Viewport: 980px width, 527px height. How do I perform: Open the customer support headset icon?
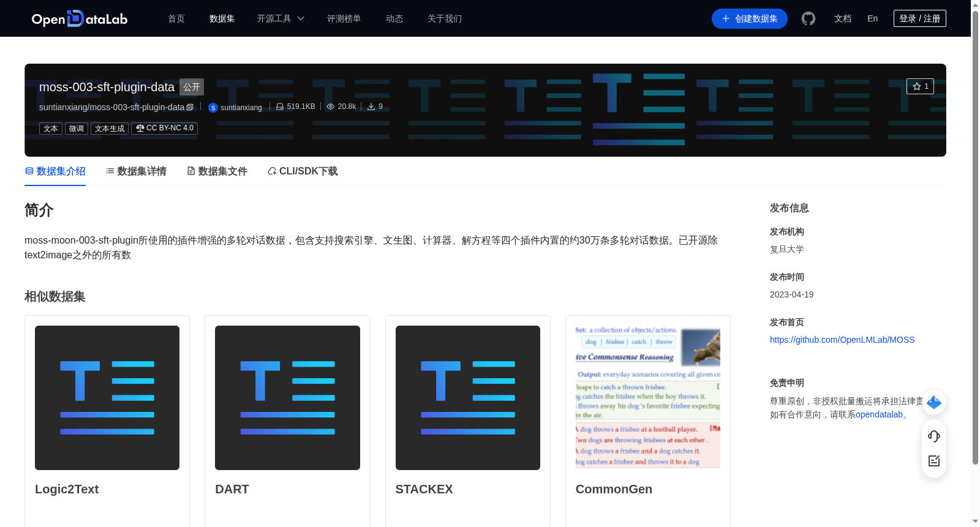pos(934,436)
